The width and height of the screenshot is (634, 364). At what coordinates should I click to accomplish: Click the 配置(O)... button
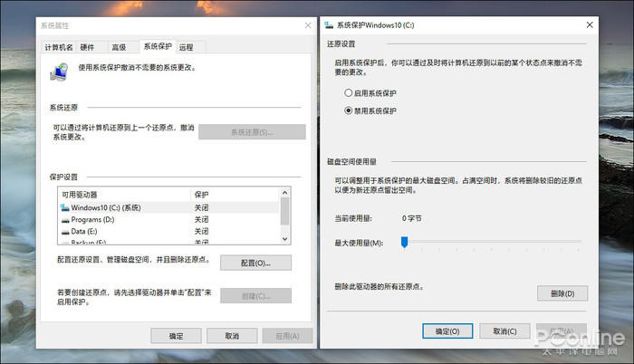click(255, 263)
